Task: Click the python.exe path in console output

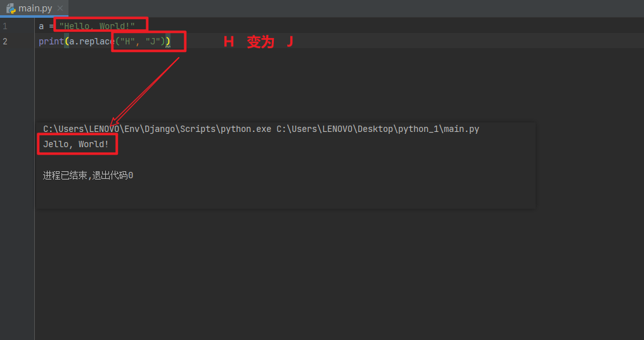Action: tap(157, 129)
